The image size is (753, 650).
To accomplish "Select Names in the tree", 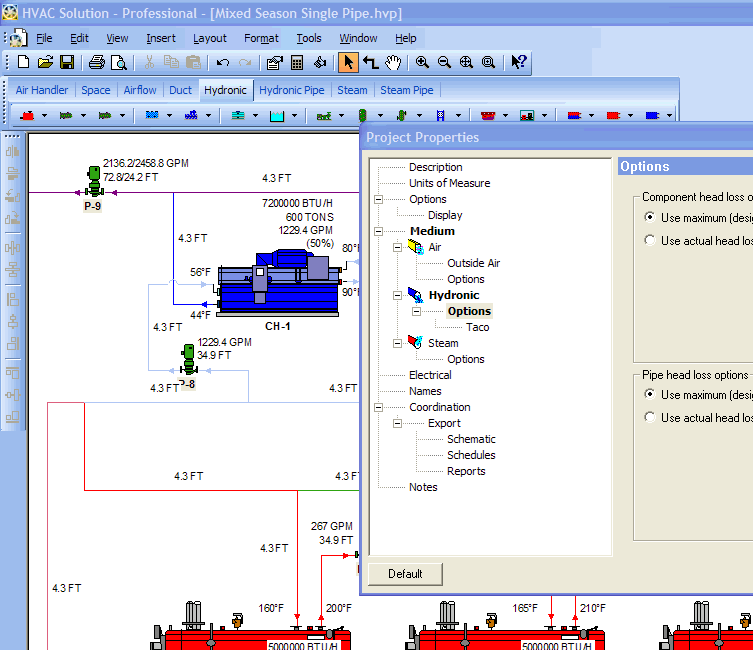I will click(425, 391).
